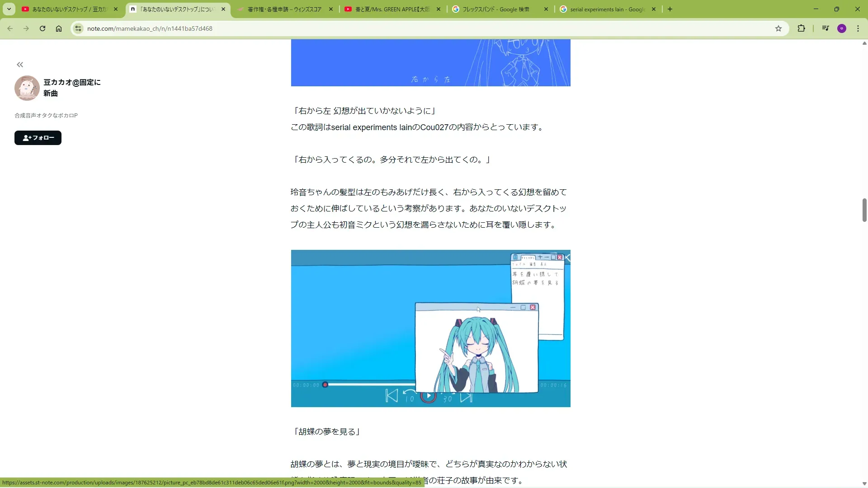The image size is (868, 488).
Task: Open the Hatsune Miku desktop illustration
Action: click(430, 328)
